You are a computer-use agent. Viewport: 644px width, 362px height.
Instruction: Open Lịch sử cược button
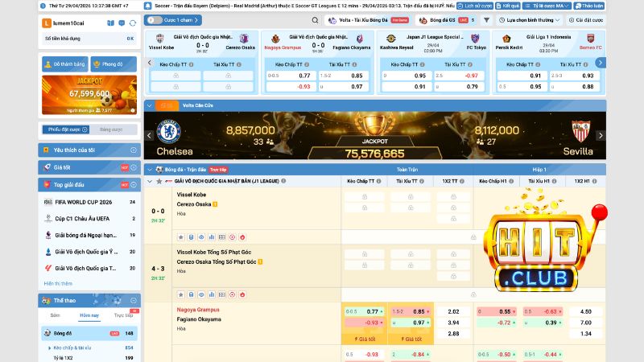click(475, 6)
